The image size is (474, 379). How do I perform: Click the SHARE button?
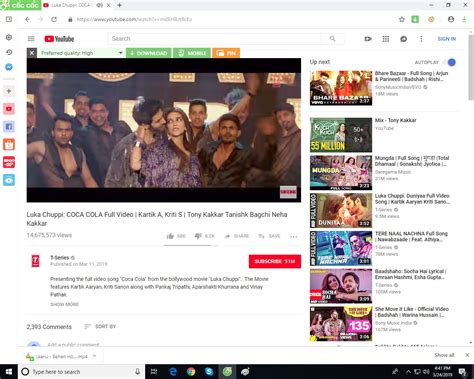pyautogui.click(x=237, y=236)
